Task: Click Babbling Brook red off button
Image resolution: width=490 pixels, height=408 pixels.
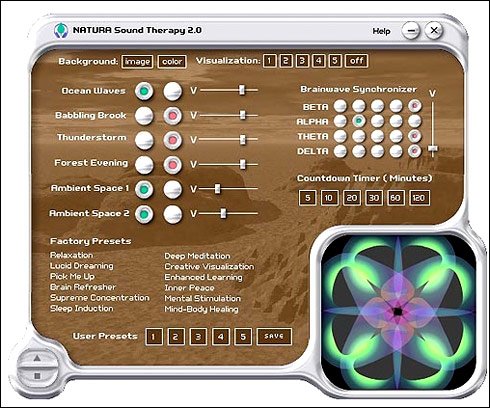Action: click(173, 116)
